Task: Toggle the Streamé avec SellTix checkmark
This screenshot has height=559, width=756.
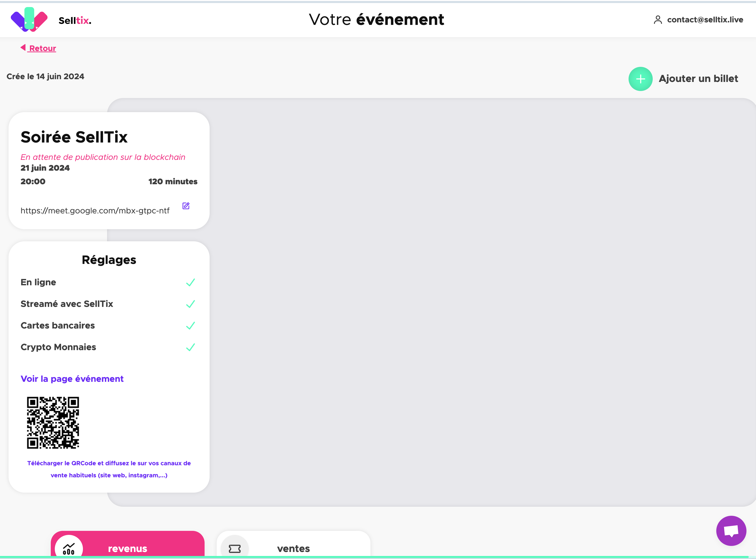Action: [x=191, y=304]
